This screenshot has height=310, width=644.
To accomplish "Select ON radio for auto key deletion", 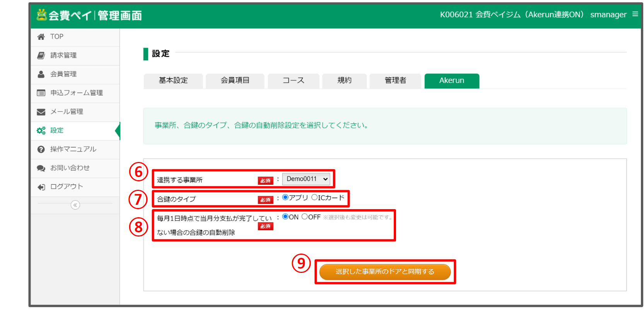I will (x=285, y=217).
